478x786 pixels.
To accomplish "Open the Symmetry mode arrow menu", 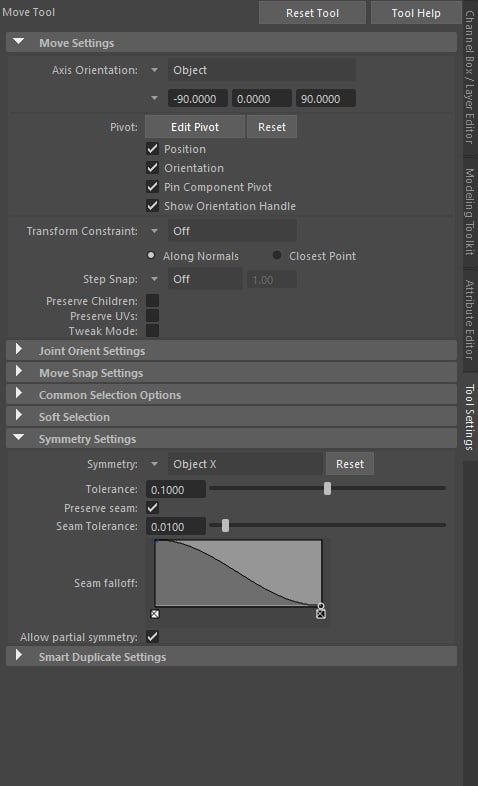I will point(154,464).
